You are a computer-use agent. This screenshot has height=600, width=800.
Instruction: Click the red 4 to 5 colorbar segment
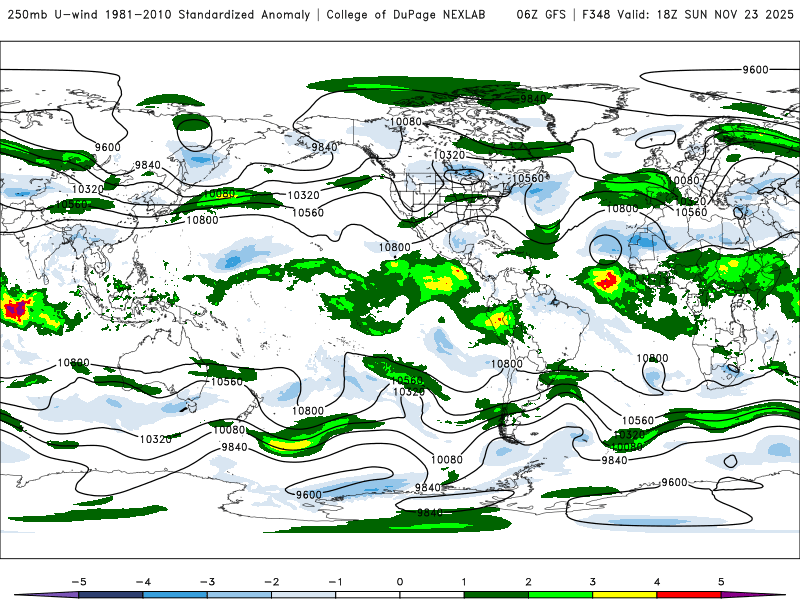(688, 595)
